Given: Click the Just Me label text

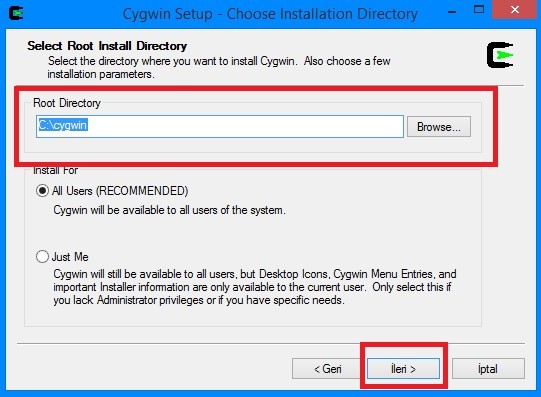Looking at the screenshot, I should 70,257.
